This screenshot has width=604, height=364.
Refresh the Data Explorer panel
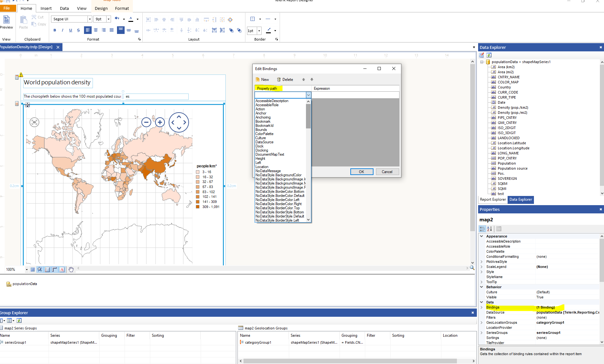coord(489,55)
